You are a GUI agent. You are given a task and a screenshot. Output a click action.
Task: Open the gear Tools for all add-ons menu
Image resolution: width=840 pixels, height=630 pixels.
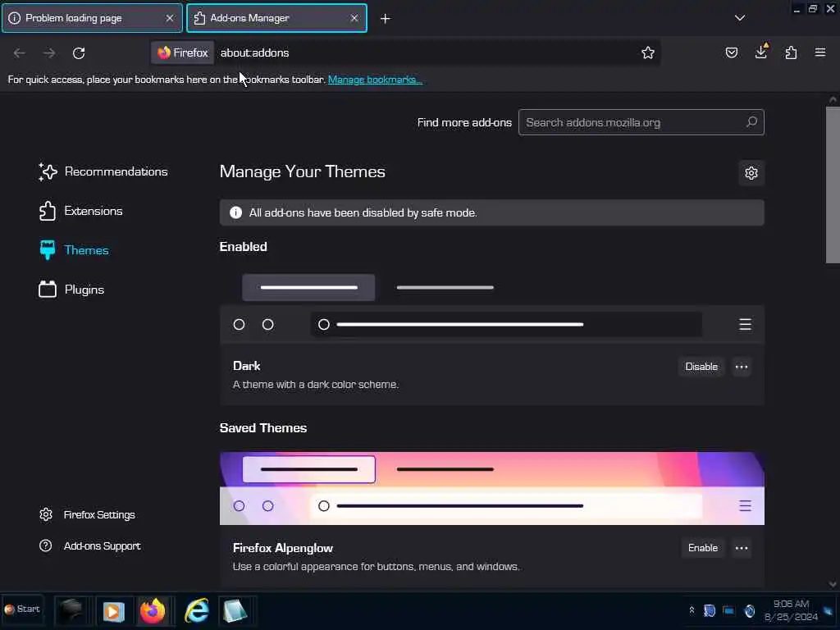[x=751, y=173]
